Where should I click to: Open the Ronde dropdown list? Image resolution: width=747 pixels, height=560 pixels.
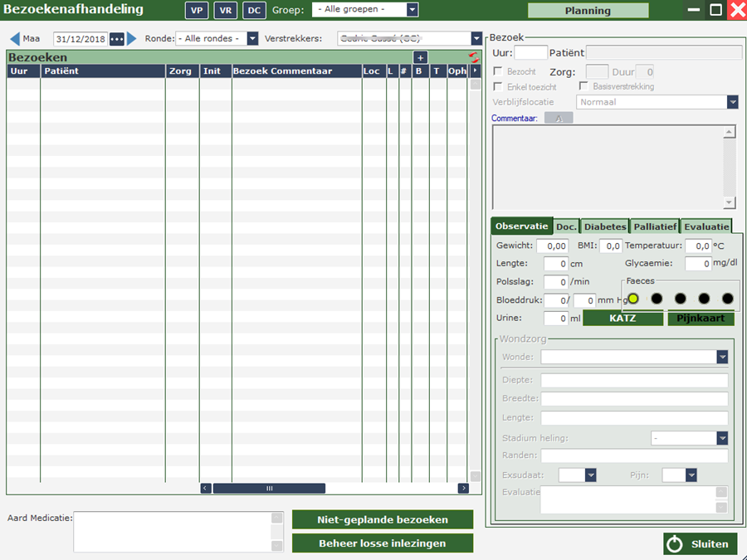click(252, 39)
